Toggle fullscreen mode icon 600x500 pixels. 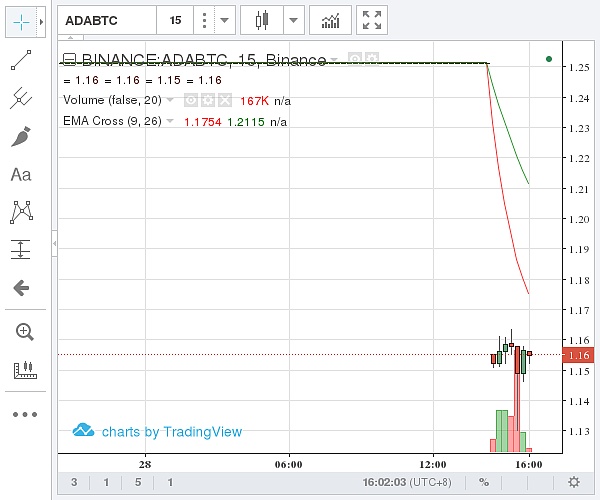(x=372, y=20)
